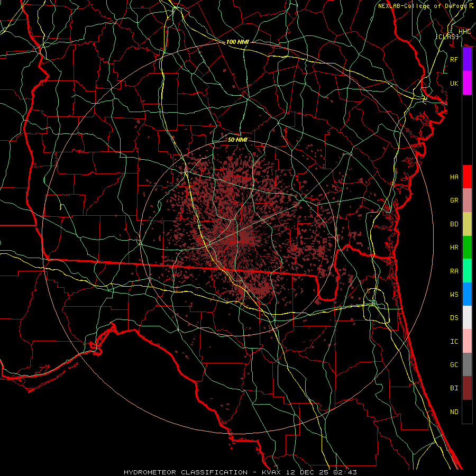Image resolution: width=476 pixels, height=476 pixels.
Task: Select the BI brown legend swatch
Action: coord(467,388)
